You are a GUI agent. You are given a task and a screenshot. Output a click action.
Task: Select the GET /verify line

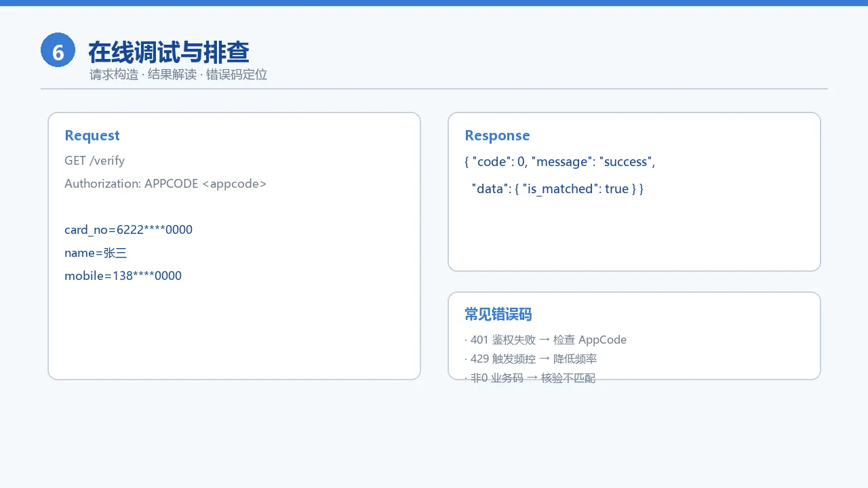[95, 161]
